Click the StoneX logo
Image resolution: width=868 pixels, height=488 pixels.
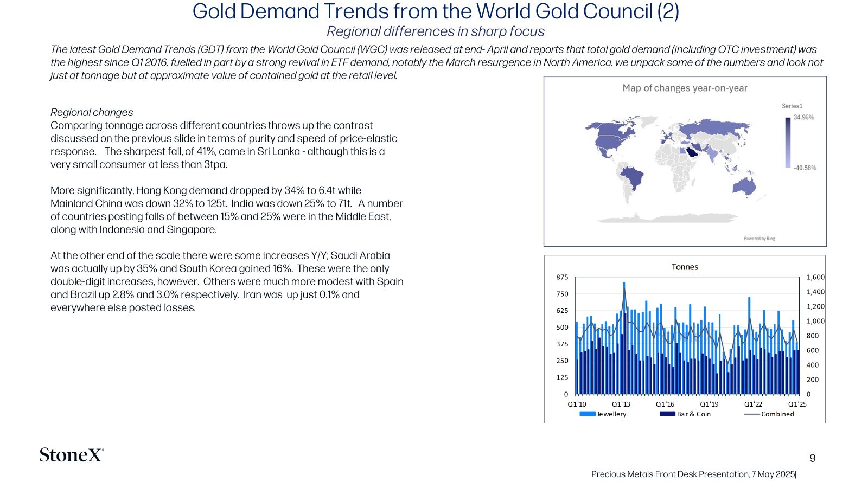[71, 454]
